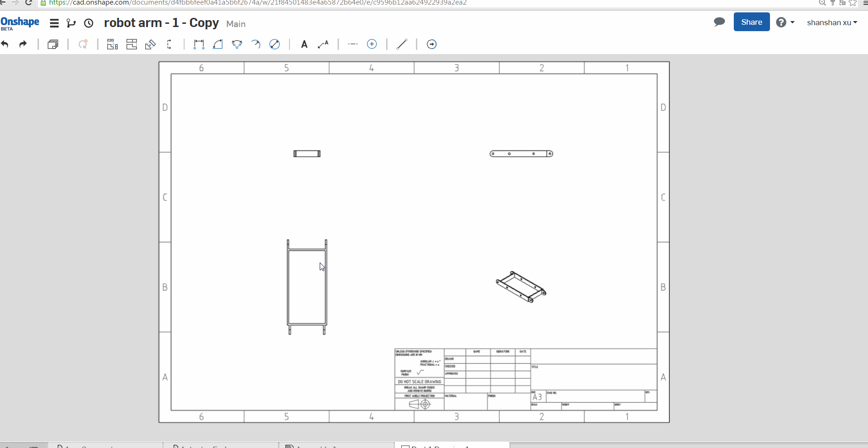This screenshot has width=868, height=448.
Task: Select the Dimension tool
Action: point(198,44)
